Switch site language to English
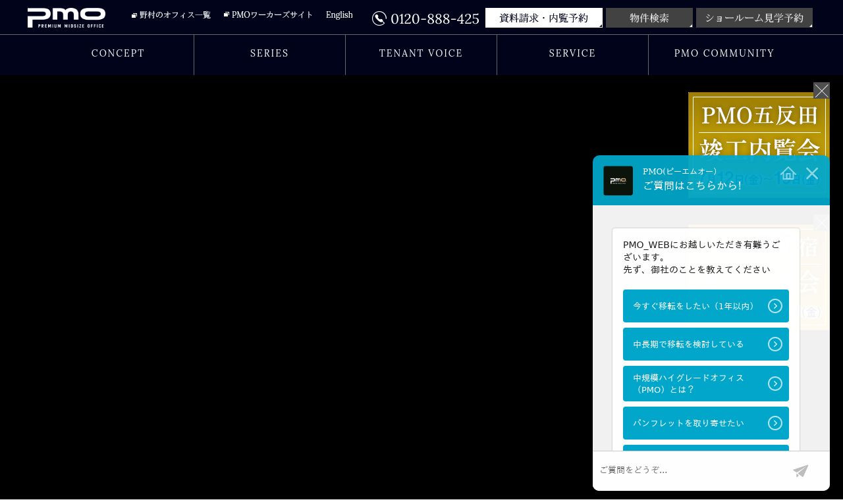The image size is (843, 504). click(339, 14)
